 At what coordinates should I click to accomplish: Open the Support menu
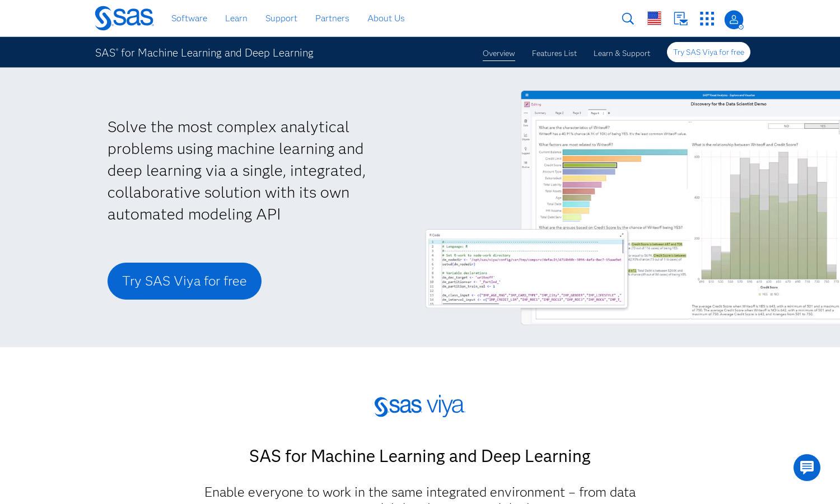(281, 18)
